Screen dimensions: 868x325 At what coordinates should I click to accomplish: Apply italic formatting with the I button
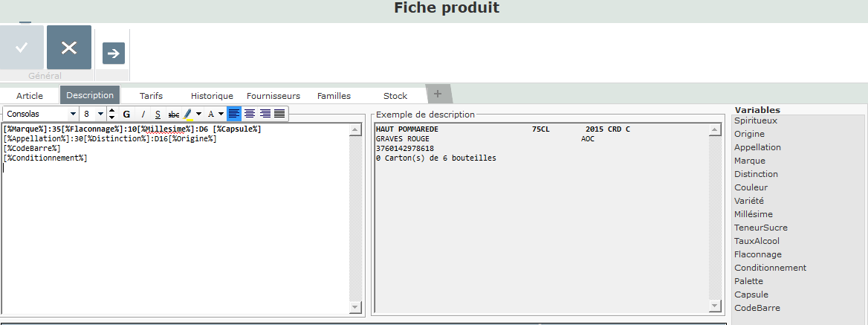click(x=143, y=114)
